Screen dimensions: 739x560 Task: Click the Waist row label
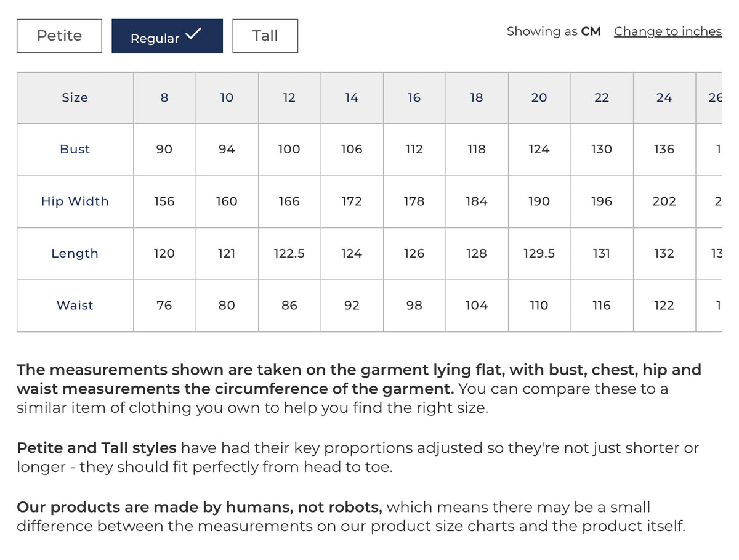click(75, 306)
